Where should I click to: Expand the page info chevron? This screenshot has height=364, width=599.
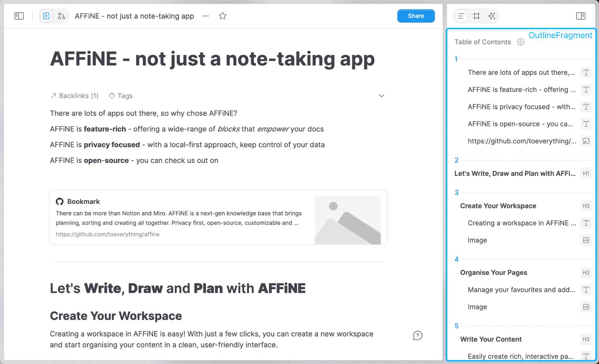coord(381,96)
